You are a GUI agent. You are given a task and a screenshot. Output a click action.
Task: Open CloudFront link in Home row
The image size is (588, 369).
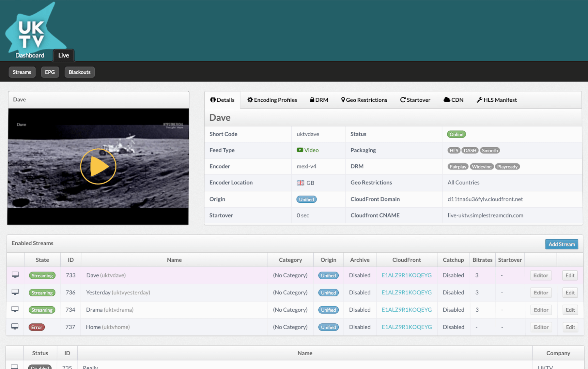(407, 327)
